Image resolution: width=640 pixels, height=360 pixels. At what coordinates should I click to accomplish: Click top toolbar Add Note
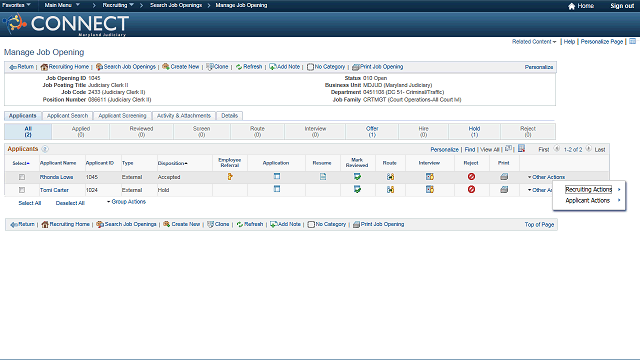coord(284,67)
